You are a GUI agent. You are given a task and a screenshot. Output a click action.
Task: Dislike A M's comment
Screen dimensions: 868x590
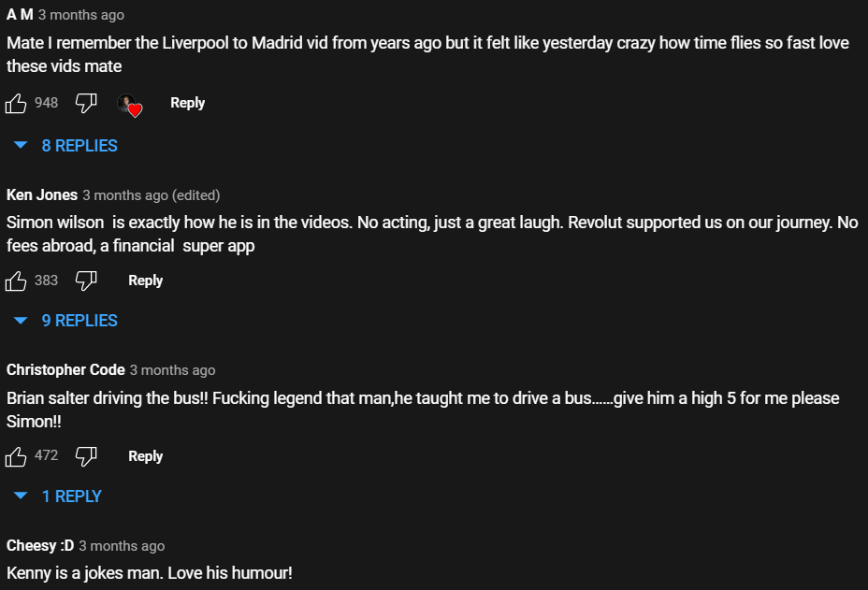(x=86, y=103)
